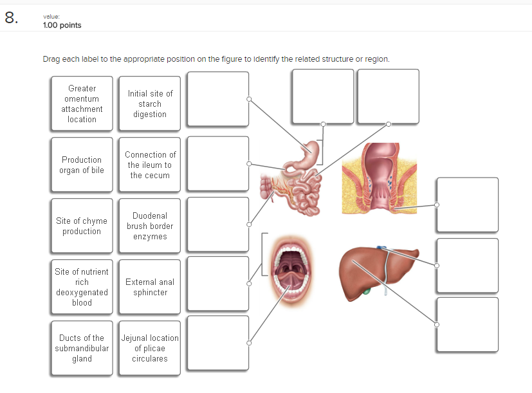Select the Initial site of starch digestion label
The height and width of the screenshot is (393, 532).
tap(149, 104)
